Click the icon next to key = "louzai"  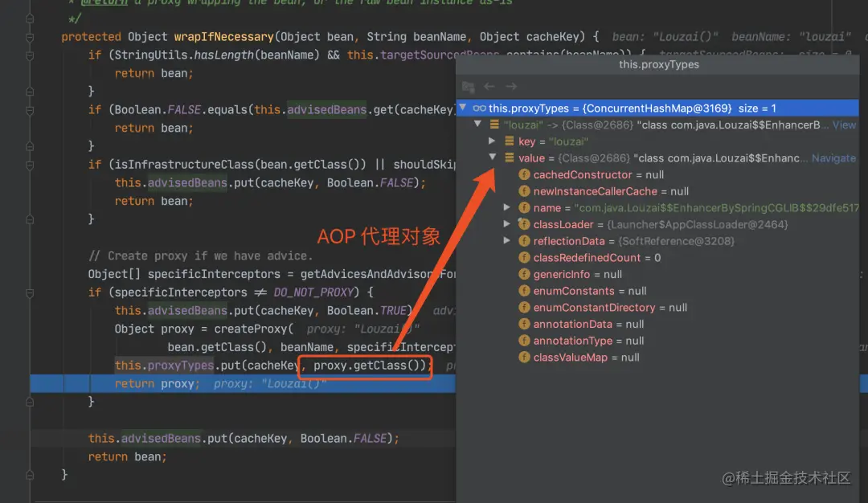click(510, 141)
